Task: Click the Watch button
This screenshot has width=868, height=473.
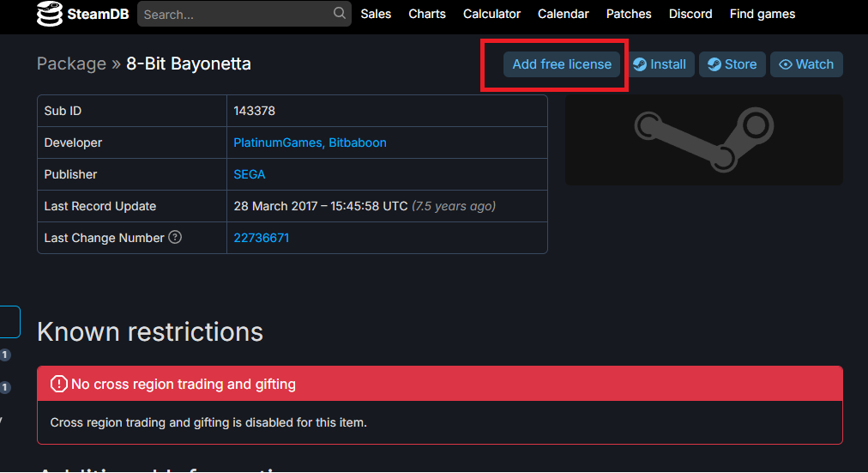Action: 806,64
